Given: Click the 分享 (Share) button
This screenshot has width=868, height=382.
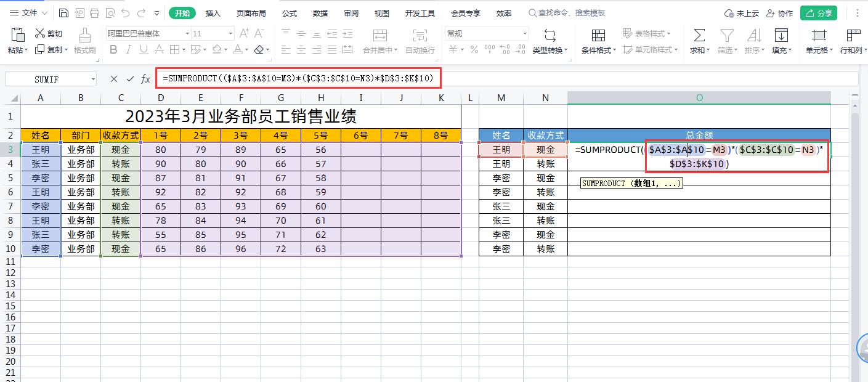Looking at the screenshot, I should point(818,12).
